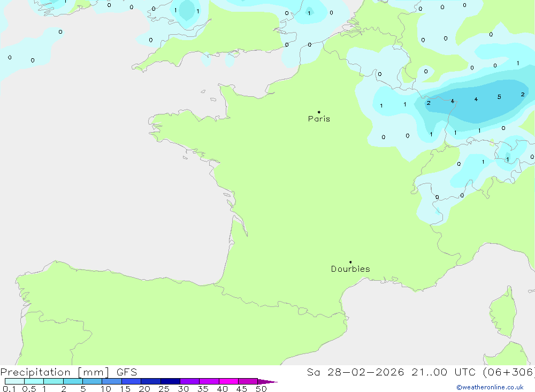Pick the 30–35 mm purple legend swatch
535x392 pixels.
(190, 381)
